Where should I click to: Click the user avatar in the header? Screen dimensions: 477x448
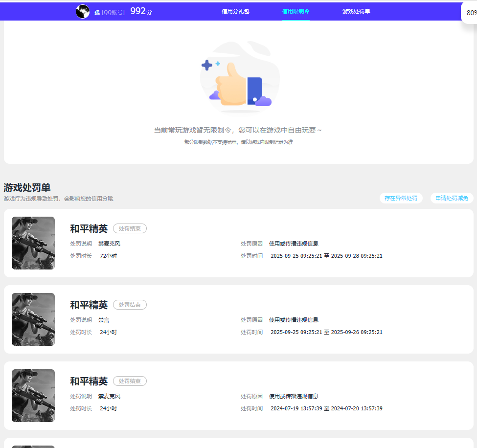pyautogui.click(x=83, y=12)
